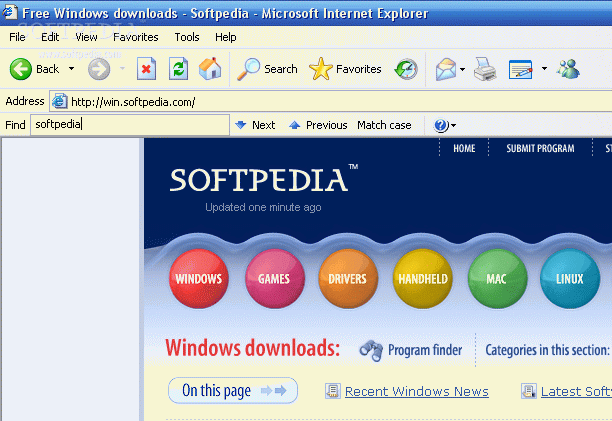
Task: Expand the Edit page dropdown arrow
Action: point(544,69)
